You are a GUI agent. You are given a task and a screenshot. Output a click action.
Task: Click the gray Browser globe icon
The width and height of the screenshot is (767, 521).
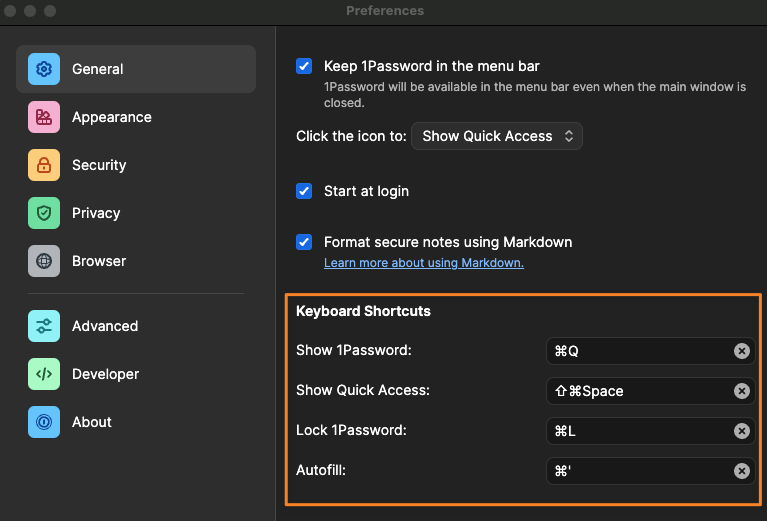pos(44,261)
